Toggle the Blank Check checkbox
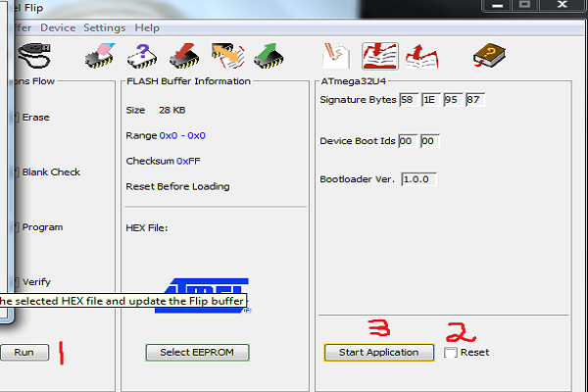This screenshot has width=588, height=392. (16, 172)
